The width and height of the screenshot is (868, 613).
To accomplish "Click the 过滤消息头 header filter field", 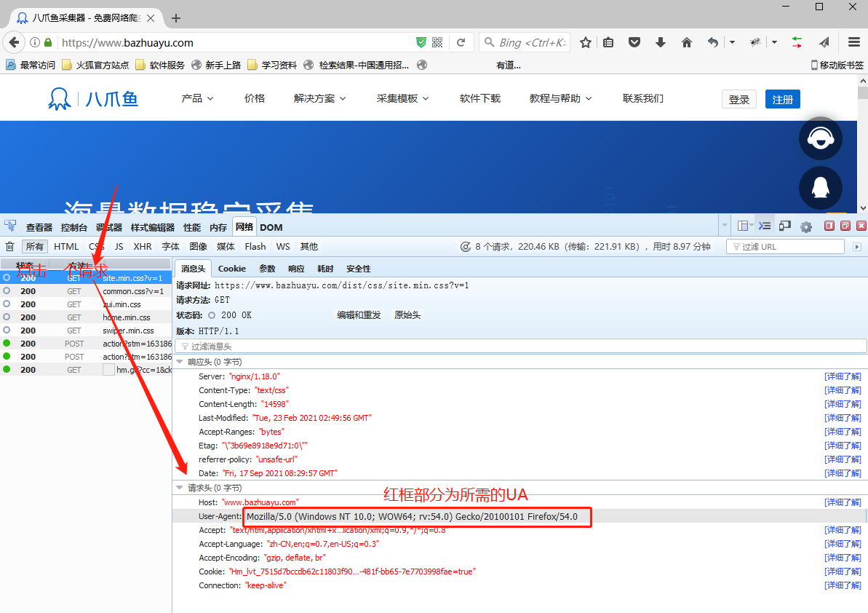I will [x=521, y=346].
